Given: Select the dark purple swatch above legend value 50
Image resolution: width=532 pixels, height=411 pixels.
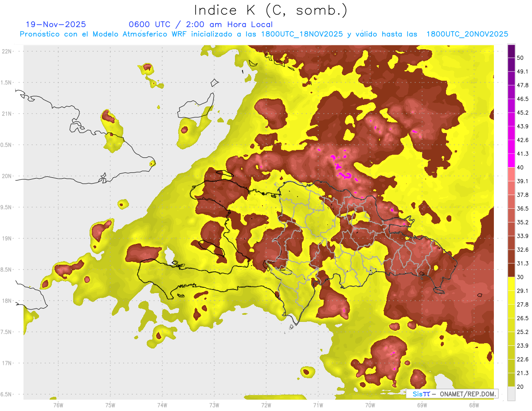Looking at the screenshot, I should (511, 51).
